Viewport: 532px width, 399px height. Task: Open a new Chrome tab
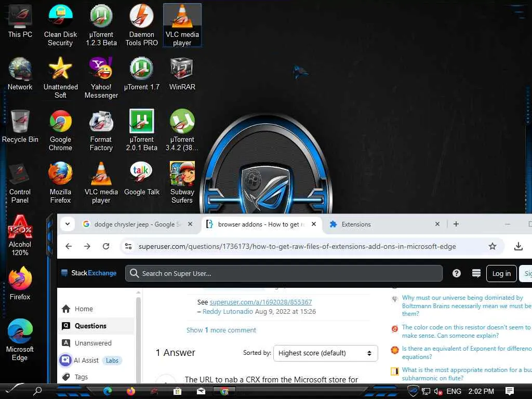click(x=456, y=224)
